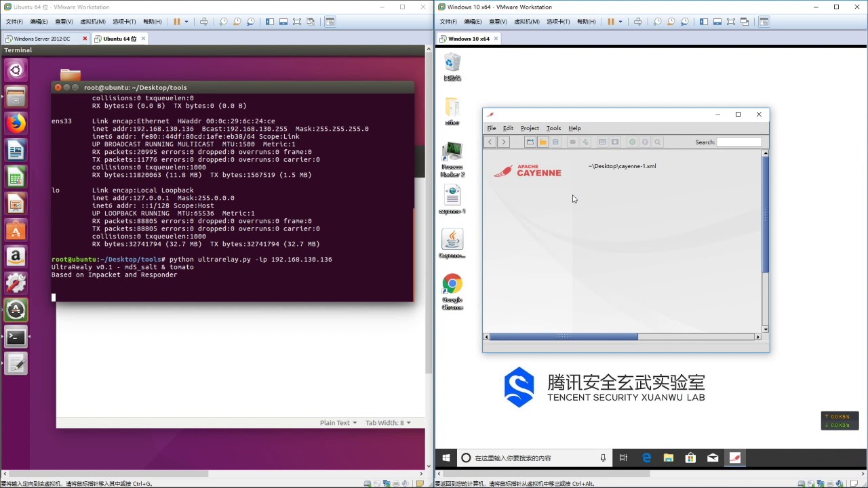Viewport: 868px width, 488px height.
Task: Click the New Project icon in Cayenne
Action: pyautogui.click(x=530, y=142)
